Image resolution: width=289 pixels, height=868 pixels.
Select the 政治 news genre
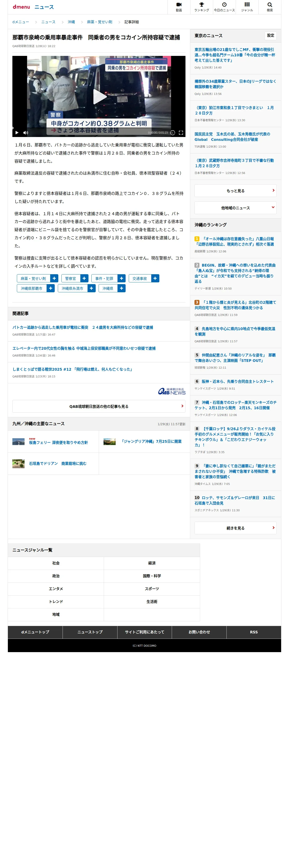[x=56, y=576]
